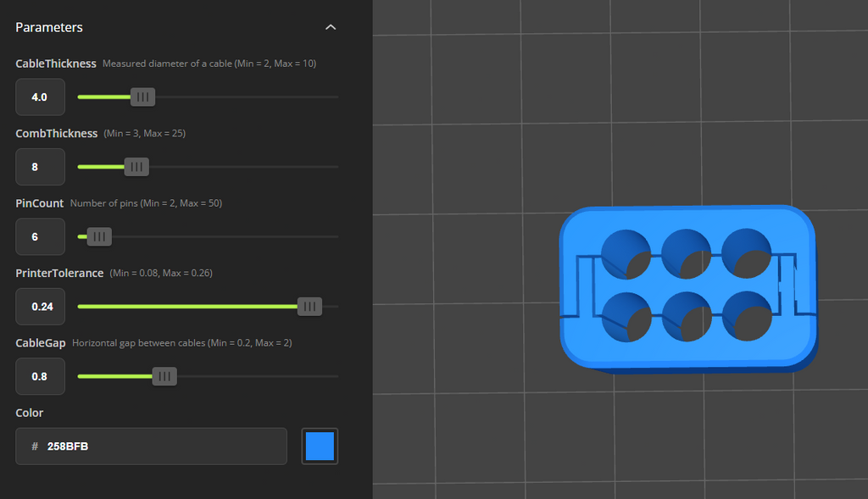
Task: Collapse the Parameters panel chevron
Action: (331, 27)
